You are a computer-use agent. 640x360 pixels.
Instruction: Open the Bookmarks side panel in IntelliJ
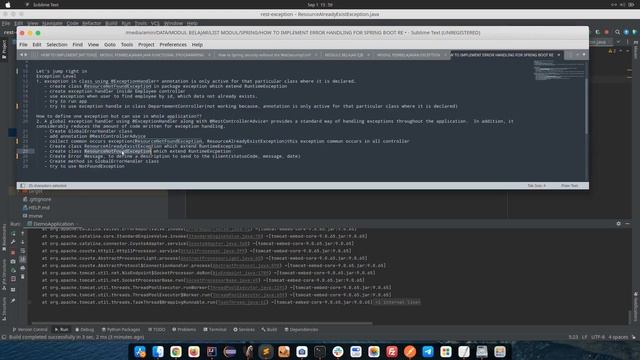[x=4, y=238]
